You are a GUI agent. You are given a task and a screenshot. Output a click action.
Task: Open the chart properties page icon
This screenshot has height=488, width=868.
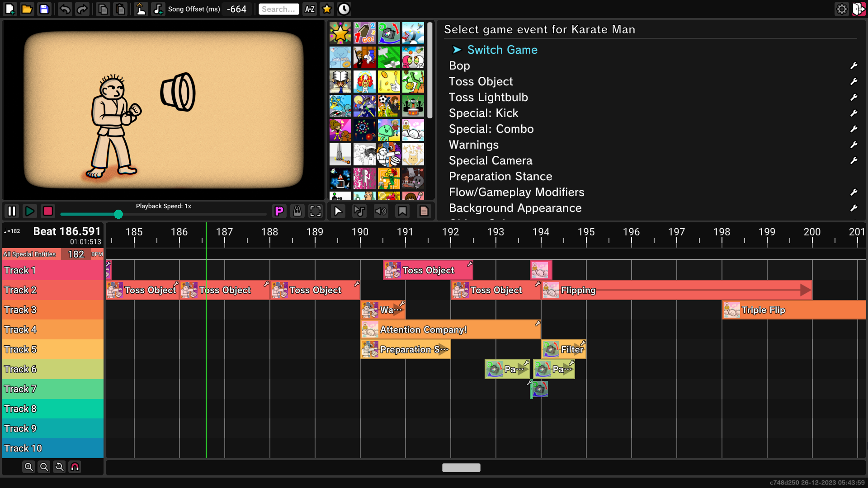[424, 211]
